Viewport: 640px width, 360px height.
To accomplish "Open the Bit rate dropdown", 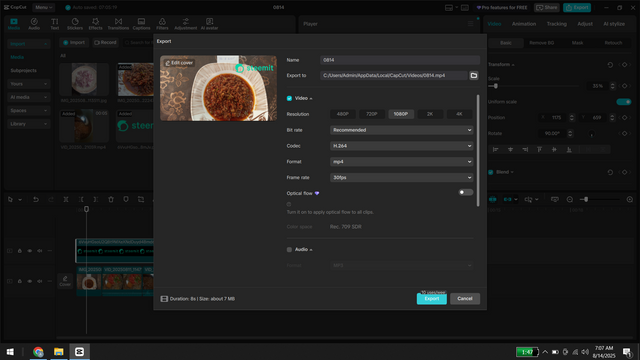I will 401,130.
